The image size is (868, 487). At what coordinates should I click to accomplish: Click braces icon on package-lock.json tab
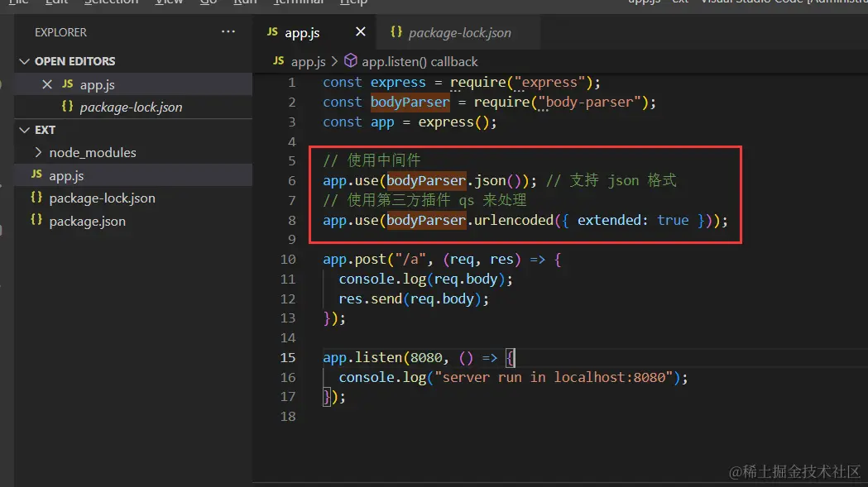pyautogui.click(x=396, y=32)
